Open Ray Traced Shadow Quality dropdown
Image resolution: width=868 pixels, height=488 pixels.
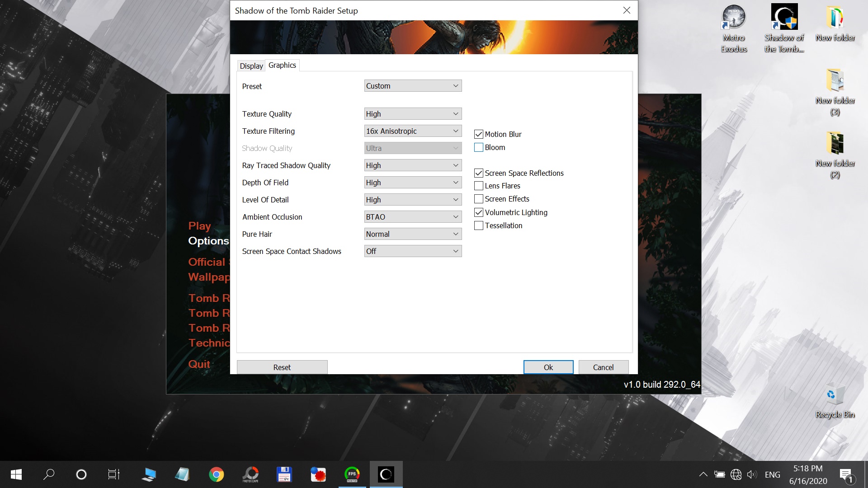tap(413, 165)
